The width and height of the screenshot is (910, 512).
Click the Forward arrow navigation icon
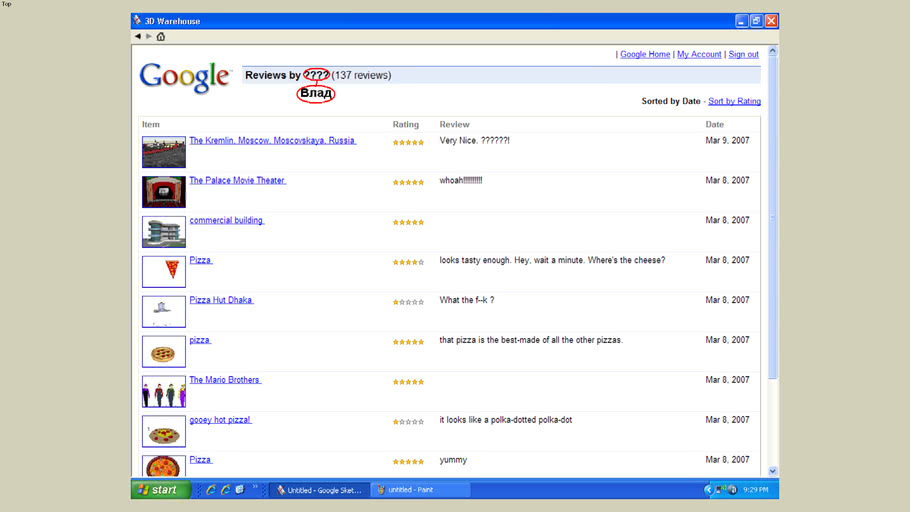(149, 36)
